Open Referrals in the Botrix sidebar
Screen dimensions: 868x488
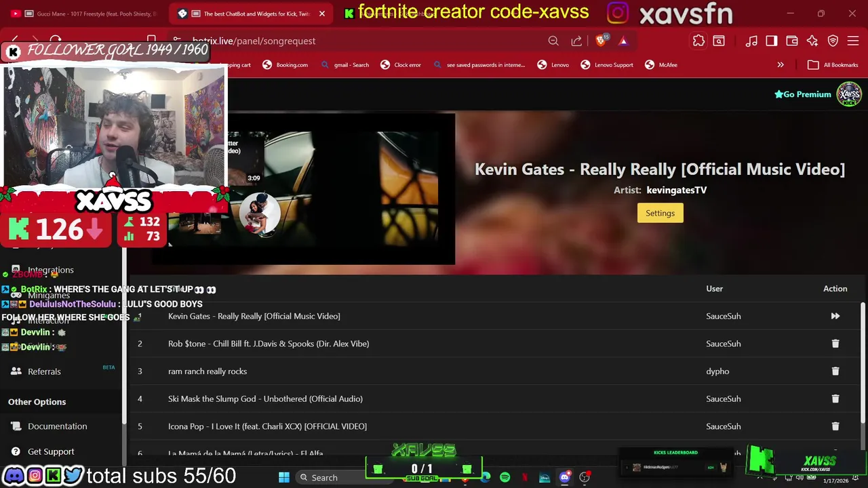[44, 371]
